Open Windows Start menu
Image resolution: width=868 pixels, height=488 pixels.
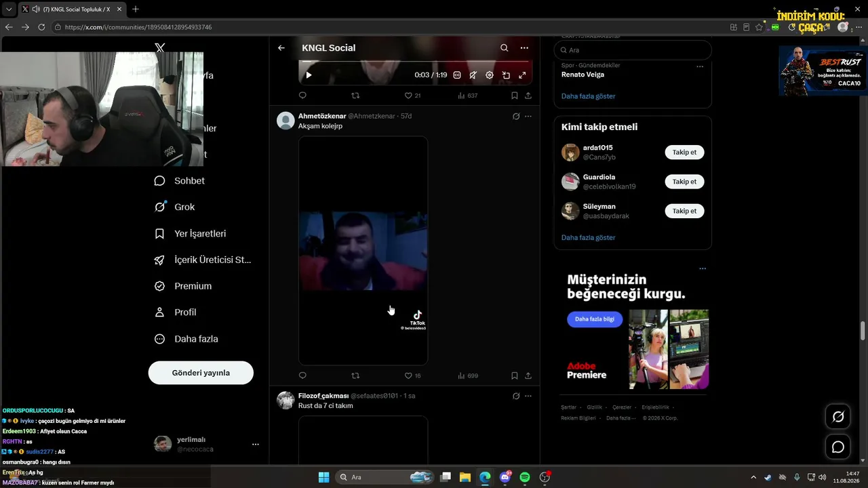tap(324, 477)
